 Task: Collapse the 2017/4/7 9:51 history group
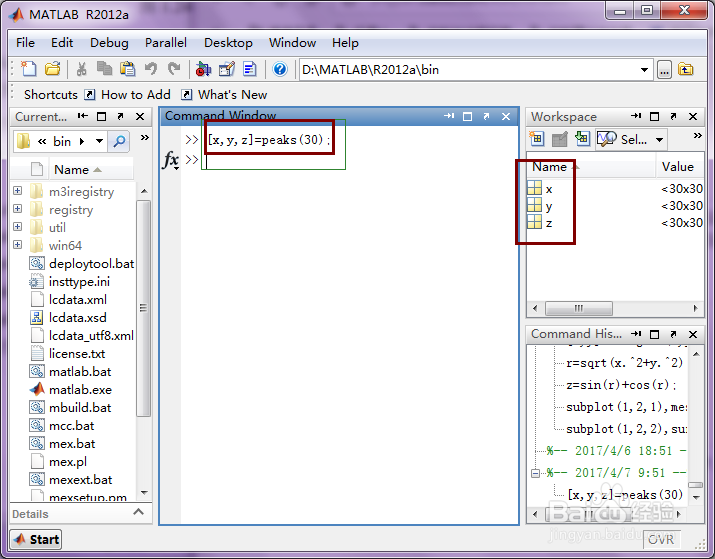pos(535,473)
